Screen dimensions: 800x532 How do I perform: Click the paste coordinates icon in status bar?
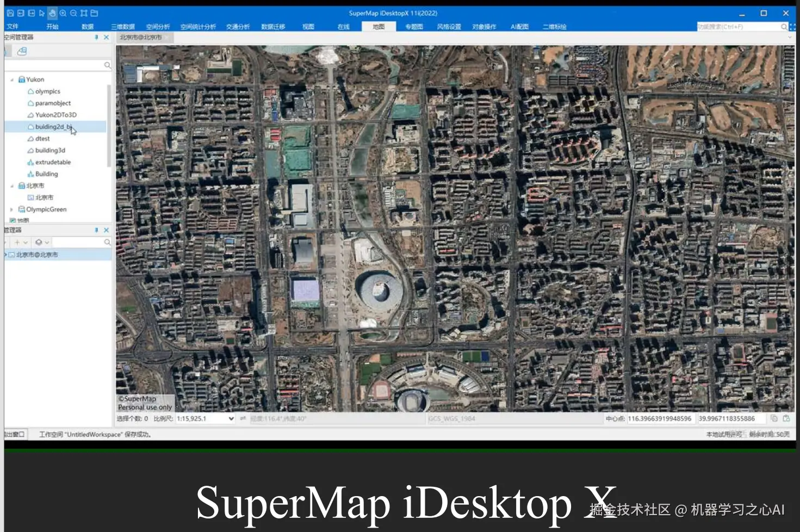tap(786, 418)
